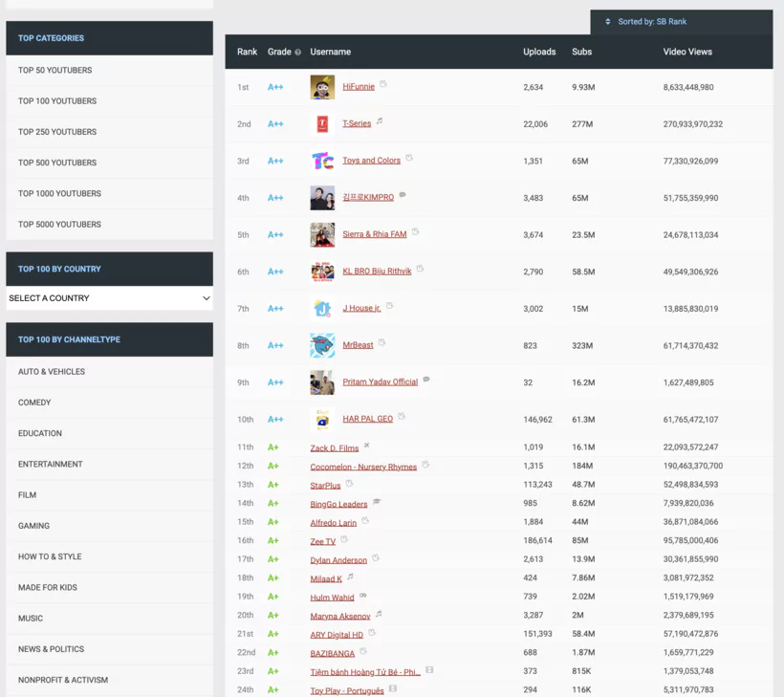Click the category icon beside HAR PAL GEO
Screen dimensions: 784x697
(x=402, y=417)
